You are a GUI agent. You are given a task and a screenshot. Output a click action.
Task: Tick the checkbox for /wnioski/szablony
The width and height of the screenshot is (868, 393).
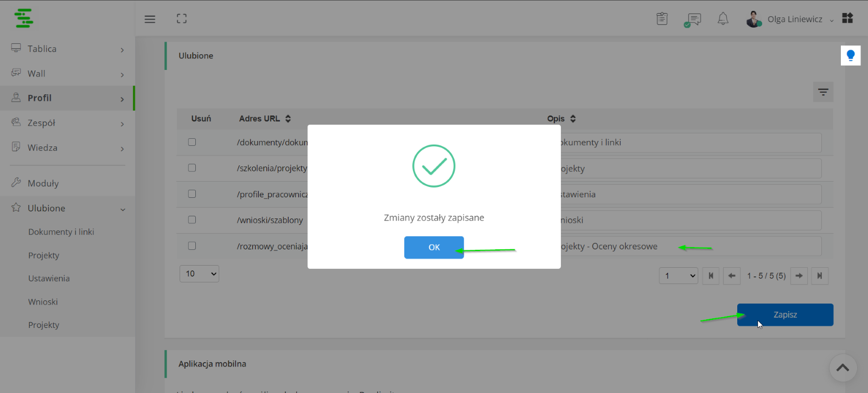[x=192, y=220]
